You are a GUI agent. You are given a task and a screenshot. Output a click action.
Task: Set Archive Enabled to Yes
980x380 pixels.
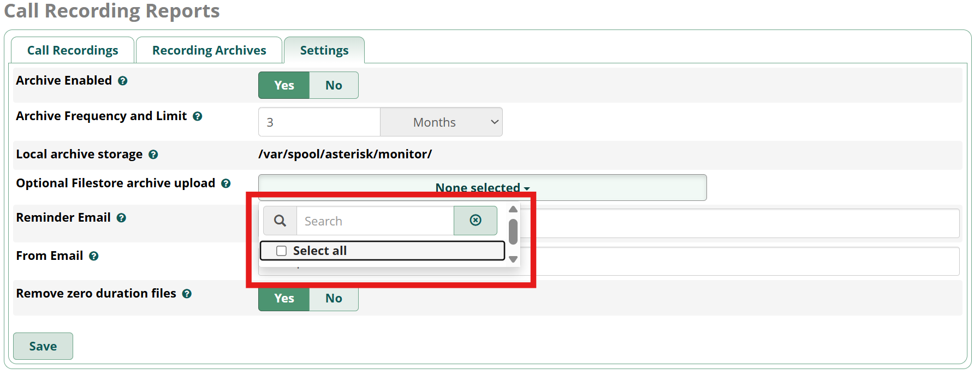[284, 85]
